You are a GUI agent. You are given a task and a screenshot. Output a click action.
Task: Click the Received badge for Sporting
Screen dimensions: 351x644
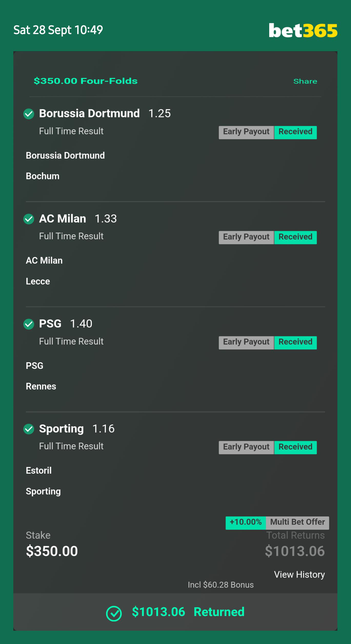click(295, 447)
